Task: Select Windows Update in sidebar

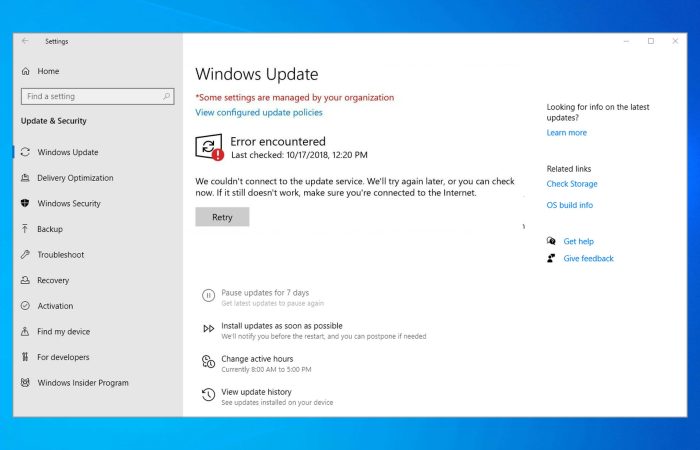Action: click(68, 152)
